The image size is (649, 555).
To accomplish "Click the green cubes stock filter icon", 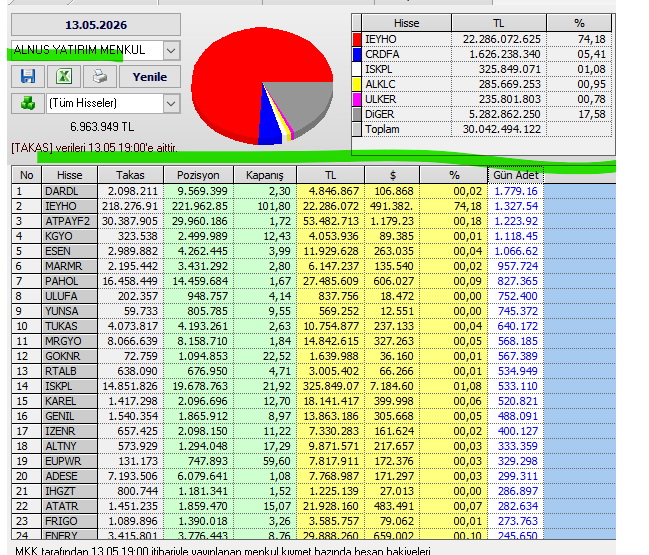I will pos(28,103).
